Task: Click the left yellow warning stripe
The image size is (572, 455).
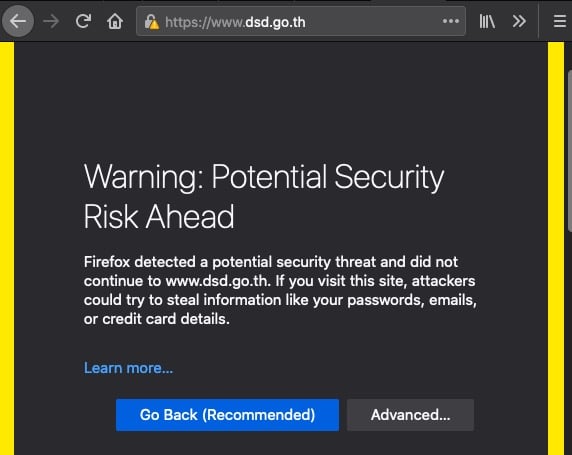Action: coord(7,248)
